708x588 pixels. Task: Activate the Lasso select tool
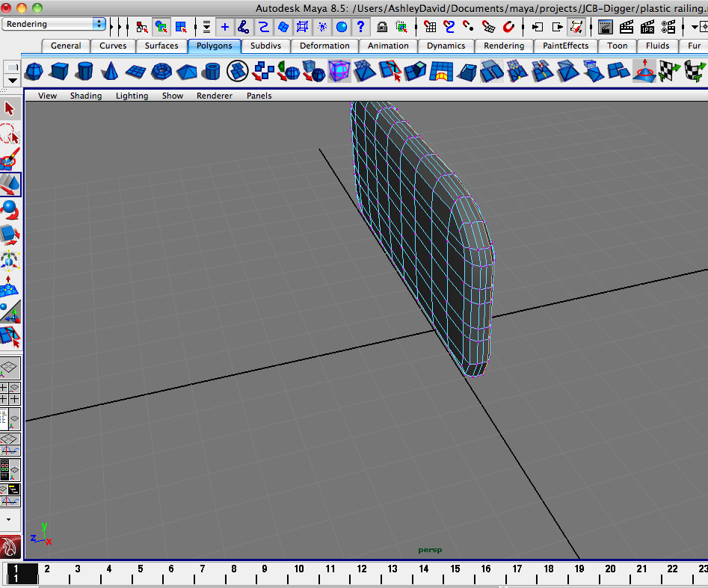click(x=10, y=134)
